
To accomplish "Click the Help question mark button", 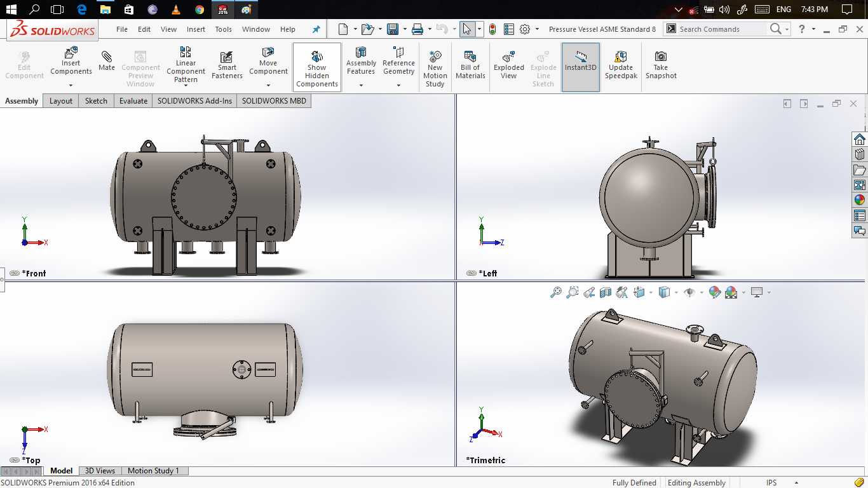I will click(802, 29).
